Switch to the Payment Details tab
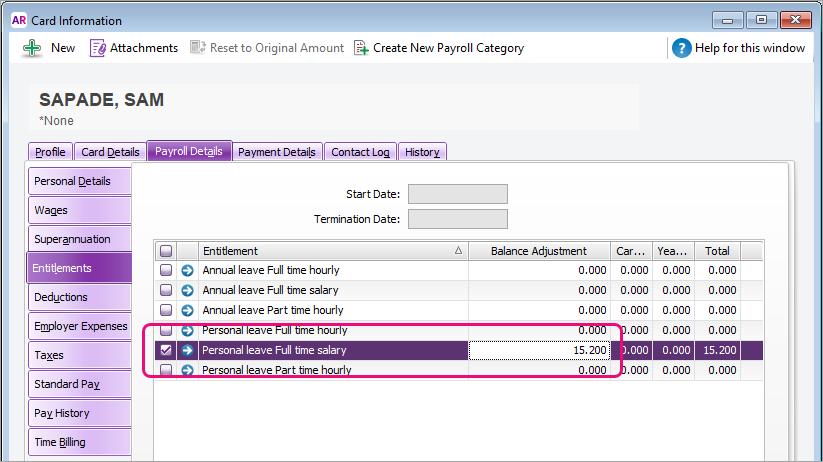Image resolution: width=823 pixels, height=462 pixels. 277,152
